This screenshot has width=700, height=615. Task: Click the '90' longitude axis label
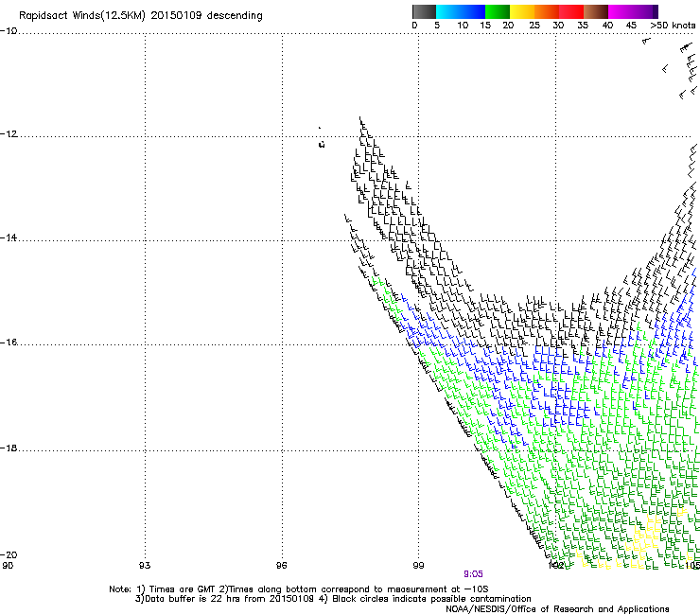[8, 566]
